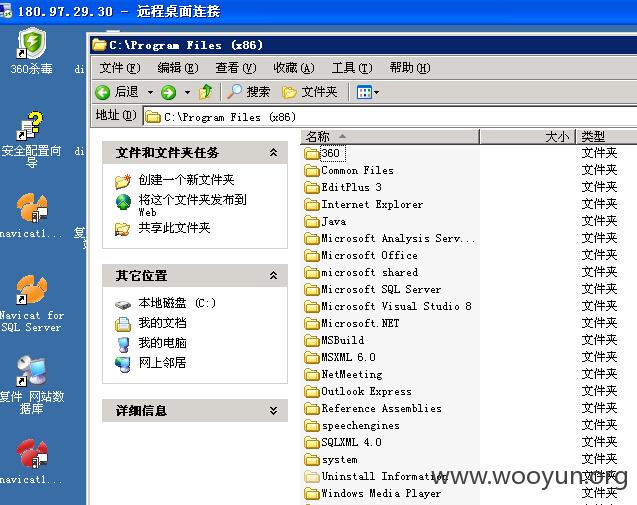637x505 pixels.
Task: Select the Internet Explorer folder icon
Action: coord(312,205)
